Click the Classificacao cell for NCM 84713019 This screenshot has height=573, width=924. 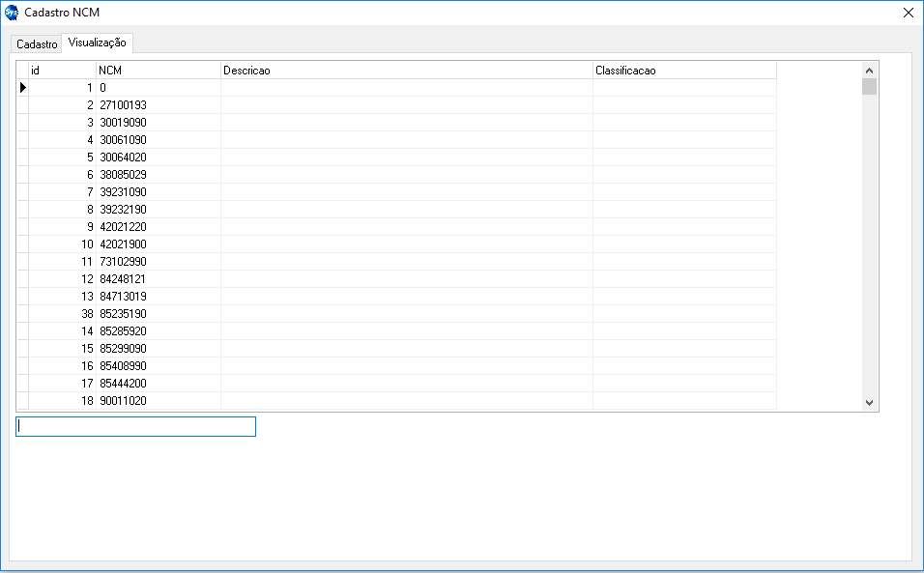[684, 297]
